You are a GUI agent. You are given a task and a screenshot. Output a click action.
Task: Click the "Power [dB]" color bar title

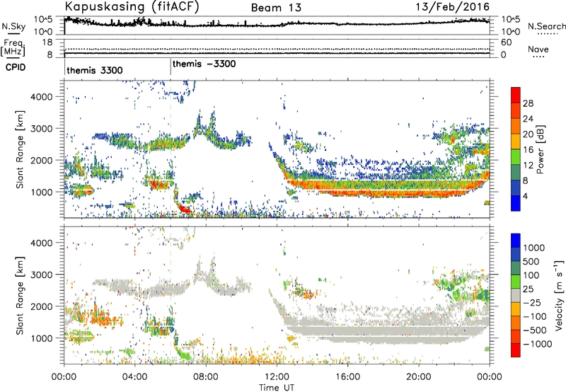540,149
